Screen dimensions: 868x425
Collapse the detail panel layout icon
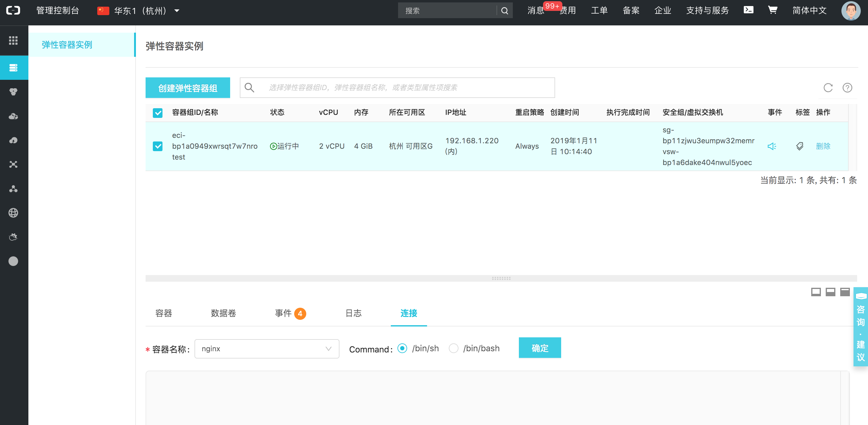click(816, 292)
